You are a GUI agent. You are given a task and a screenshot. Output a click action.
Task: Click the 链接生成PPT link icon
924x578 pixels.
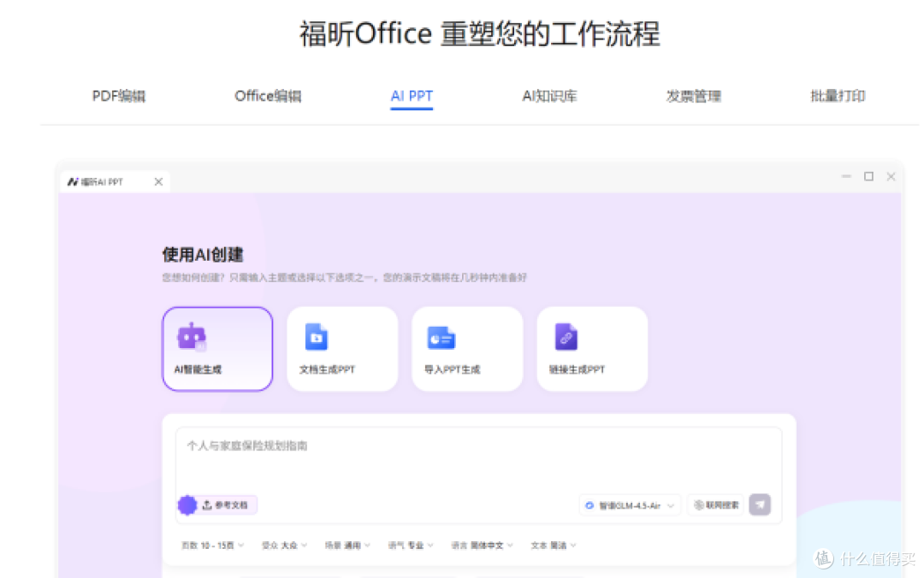566,337
